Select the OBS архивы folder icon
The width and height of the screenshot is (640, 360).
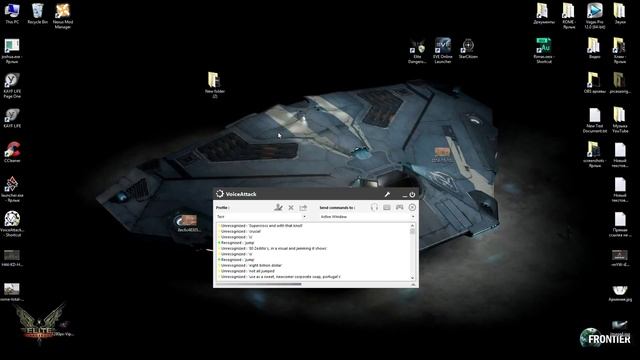[594, 83]
